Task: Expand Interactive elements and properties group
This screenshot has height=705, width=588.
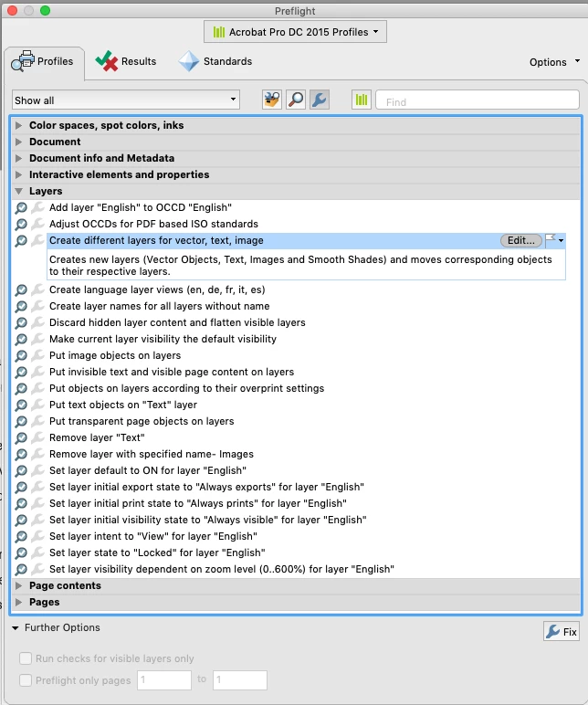Action: 18,174
